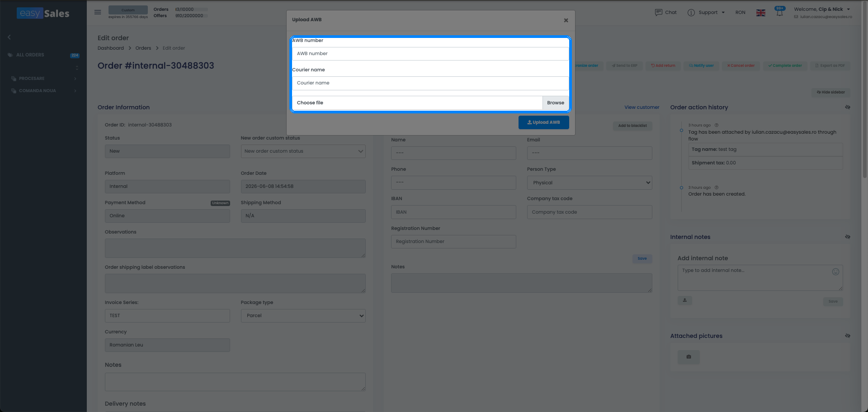Click the Cancel order button
This screenshot has width=868, height=412.
(741, 66)
